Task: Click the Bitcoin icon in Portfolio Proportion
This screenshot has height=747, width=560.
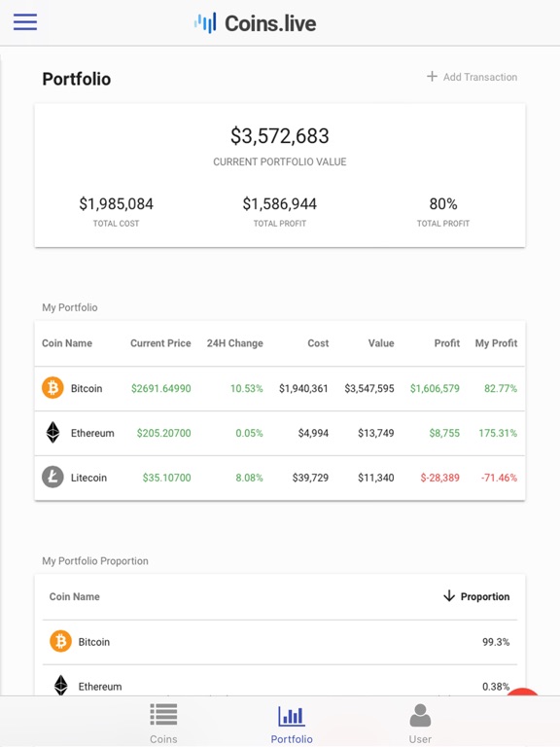Action: pyautogui.click(x=60, y=641)
